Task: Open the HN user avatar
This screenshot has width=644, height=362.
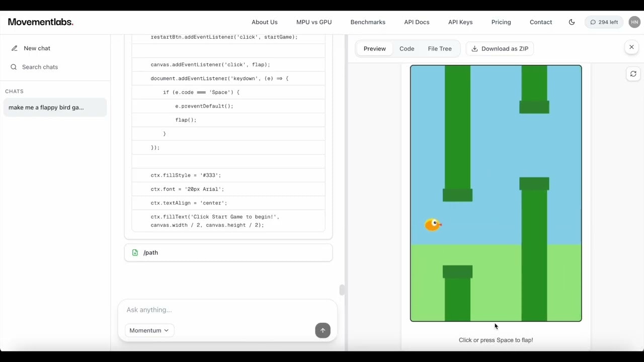Action: point(634,22)
